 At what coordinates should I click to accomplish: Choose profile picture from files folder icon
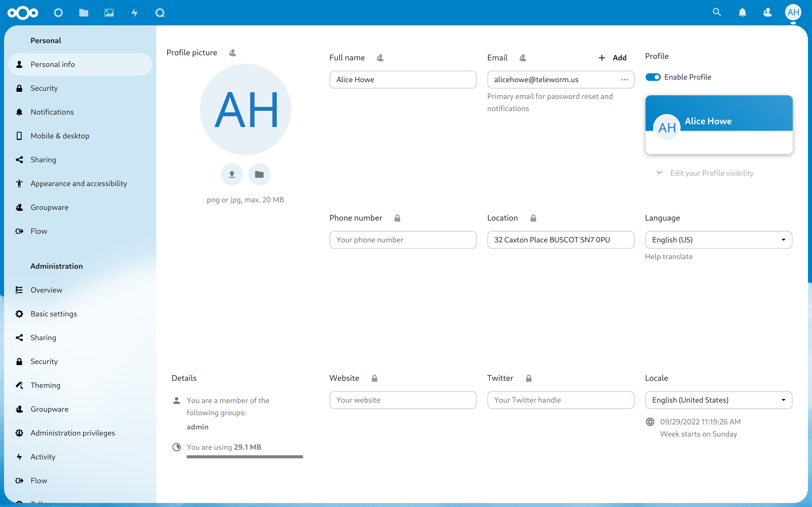point(259,174)
